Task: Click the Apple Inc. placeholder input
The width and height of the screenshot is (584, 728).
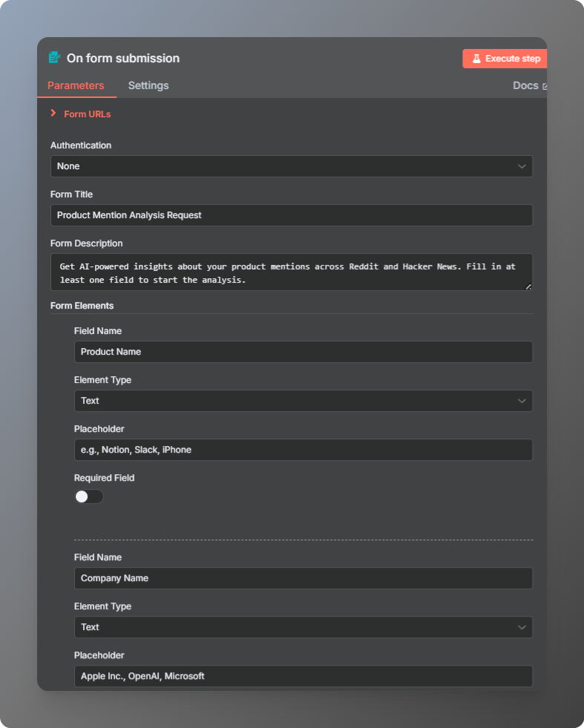Action: [303, 676]
